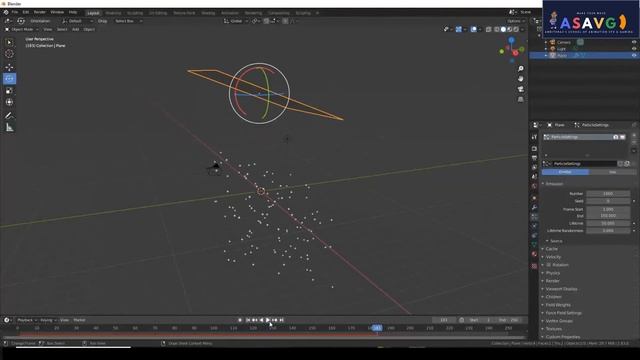Viewport: 640px width, 360px height.
Task: Open the View Layer properties tab
Action: click(534, 167)
